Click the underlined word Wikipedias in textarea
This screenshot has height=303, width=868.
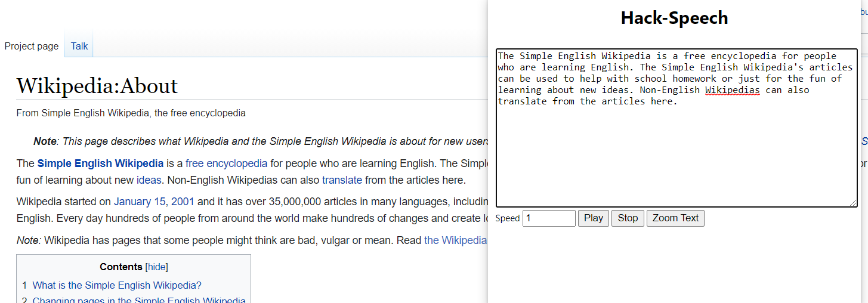[733, 90]
